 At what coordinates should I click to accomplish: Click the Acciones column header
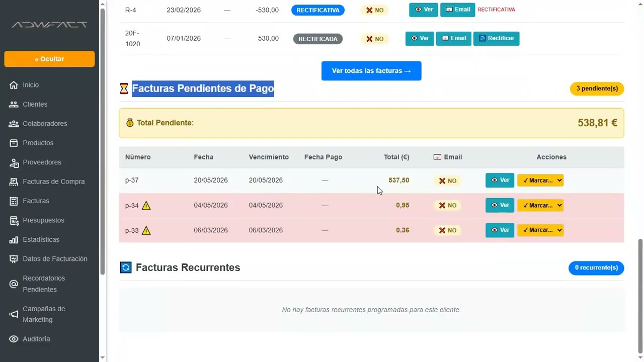pos(551,157)
